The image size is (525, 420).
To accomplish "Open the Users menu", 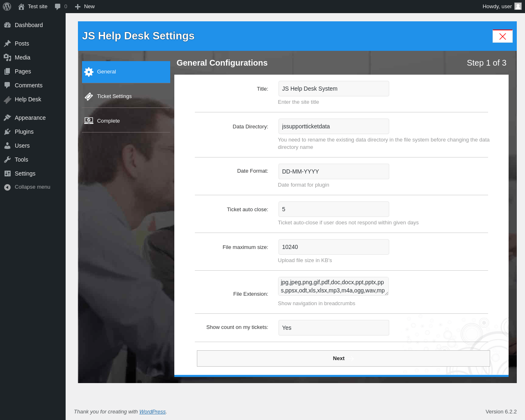I will click(x=33, y=146).
